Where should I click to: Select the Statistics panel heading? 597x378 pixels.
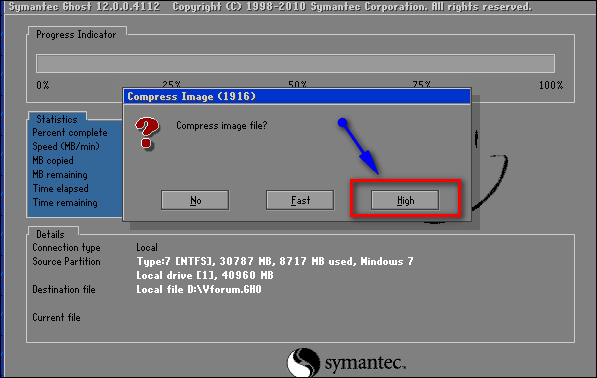pyautogui.click(x=57, y=119)
